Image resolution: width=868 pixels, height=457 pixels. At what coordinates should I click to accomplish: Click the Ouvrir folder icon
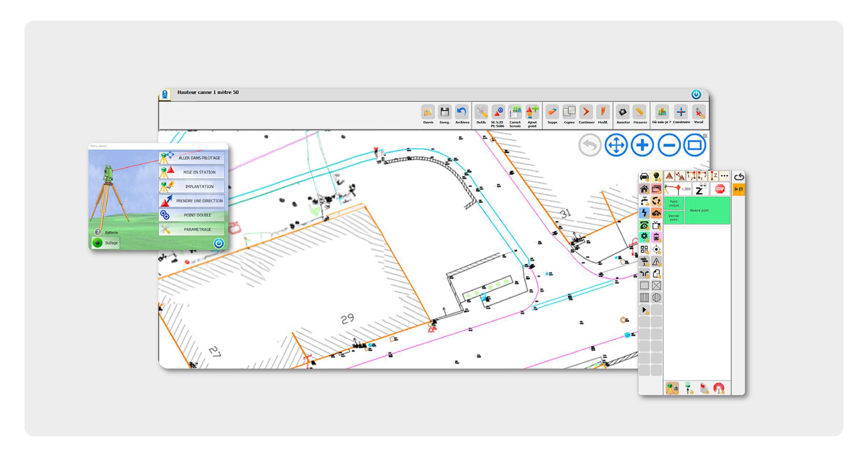428,112
